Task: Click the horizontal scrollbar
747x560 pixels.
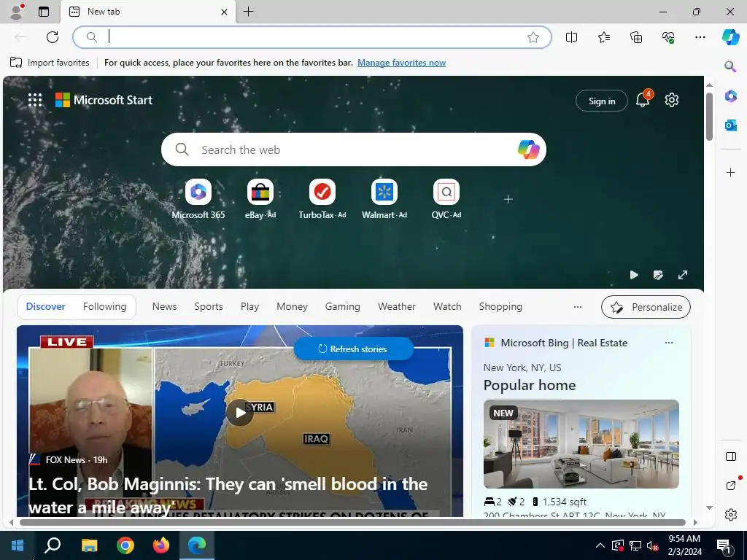Action: pyautogui.click(x=352, y=522)
